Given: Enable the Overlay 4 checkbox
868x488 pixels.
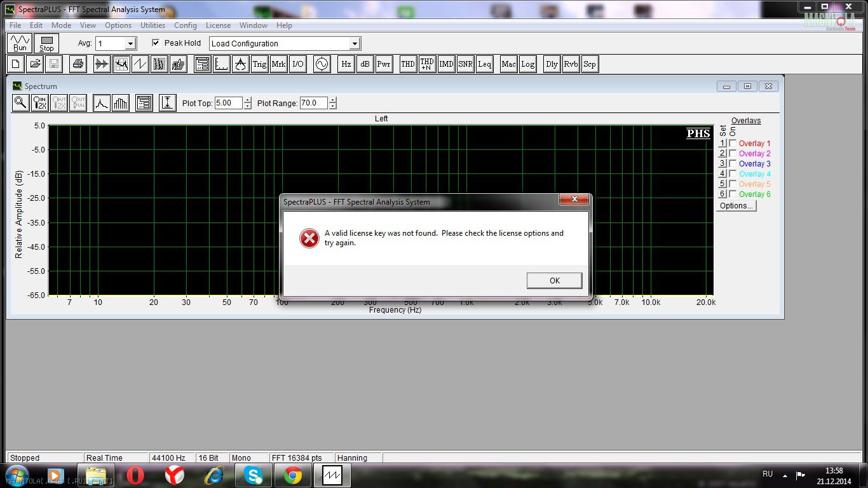Looking at the screenshot, I should [733, 174].
